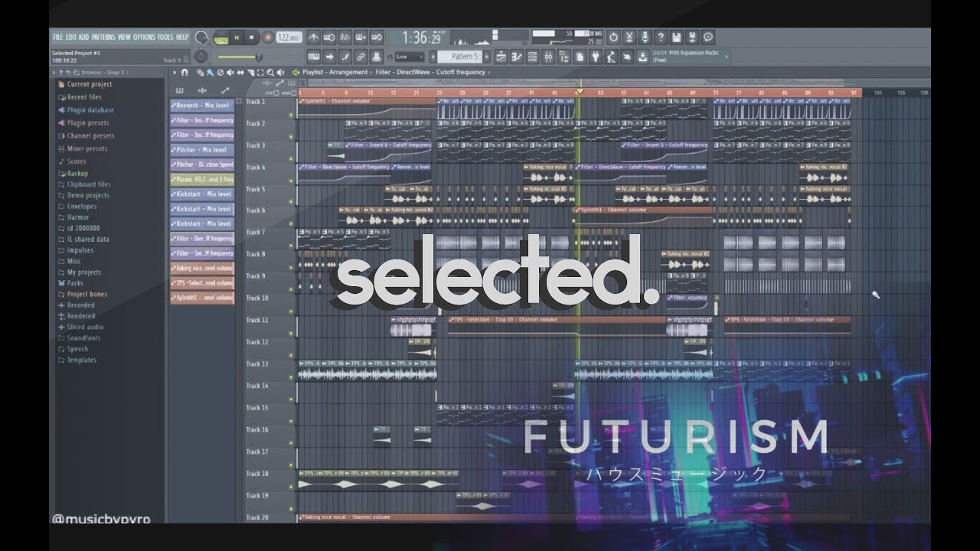The height and width of the screenshot is (551, 980).
Task: Open the Plugin picker plug icon
Action: 596,57
